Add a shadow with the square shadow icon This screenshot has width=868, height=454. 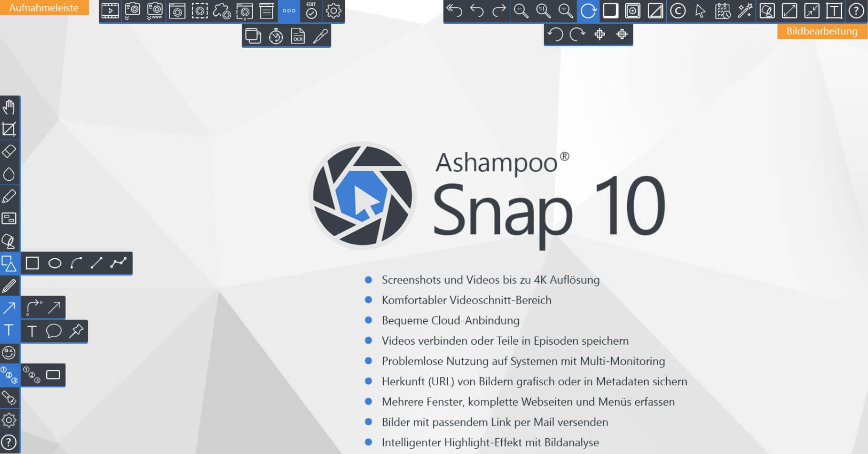[610, 11]
